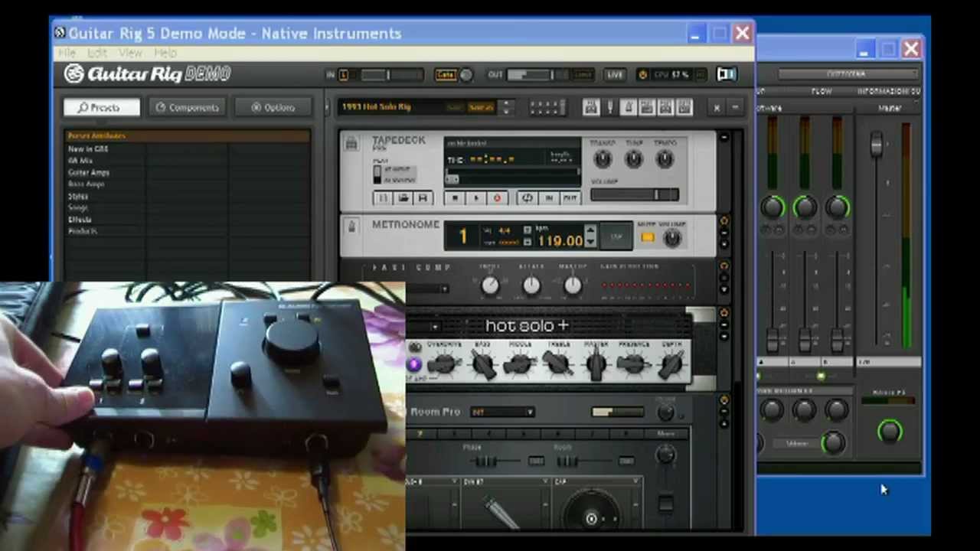980x551 pixels.
Task: Click the Save button next to preset name
Action: click(x=456, y=108)
